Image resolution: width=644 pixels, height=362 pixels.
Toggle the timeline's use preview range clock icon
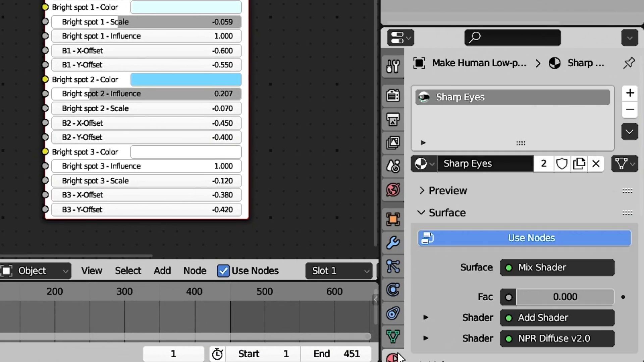pos(217,354)
